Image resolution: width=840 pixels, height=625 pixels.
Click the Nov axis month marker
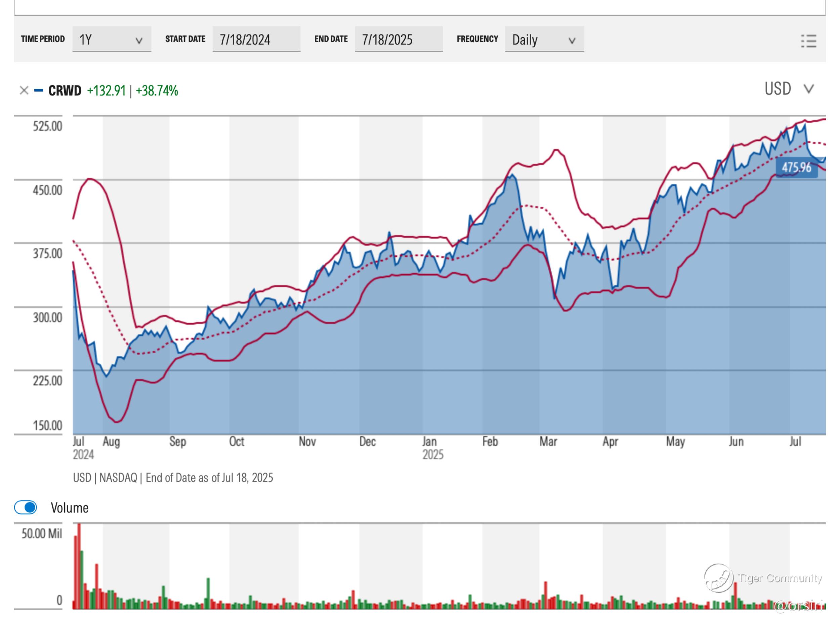pos(307,442)
